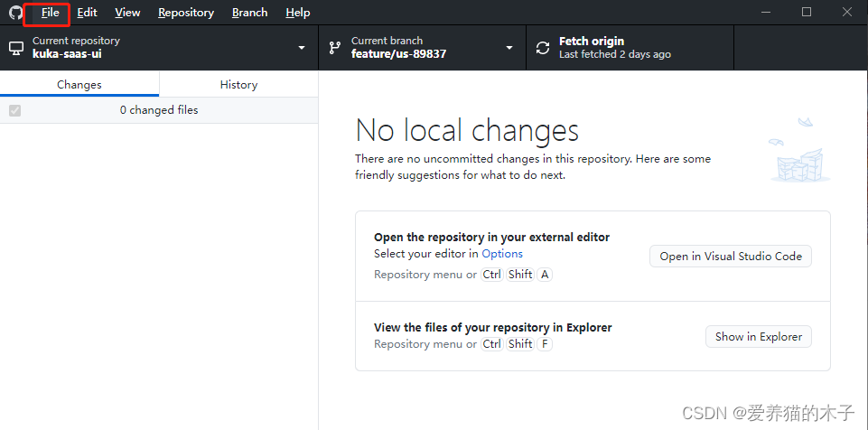
Task: Switch to the History tab
Action: click(x=238, y=85)
